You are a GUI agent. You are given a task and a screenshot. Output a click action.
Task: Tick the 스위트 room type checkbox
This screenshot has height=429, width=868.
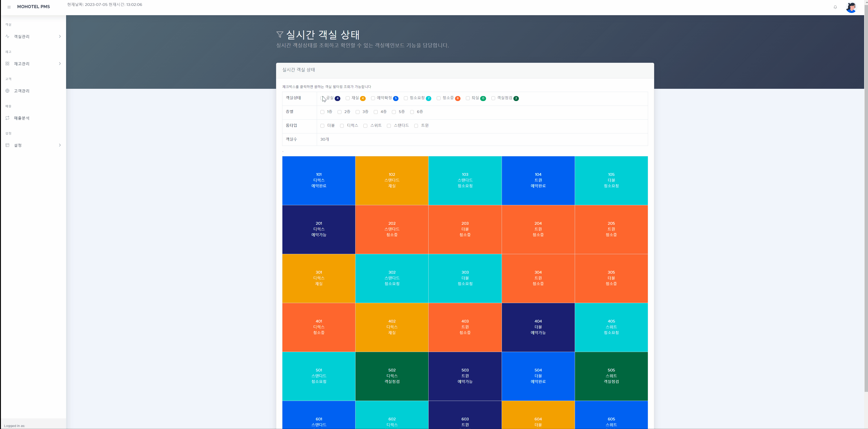[x=365, y=126]
